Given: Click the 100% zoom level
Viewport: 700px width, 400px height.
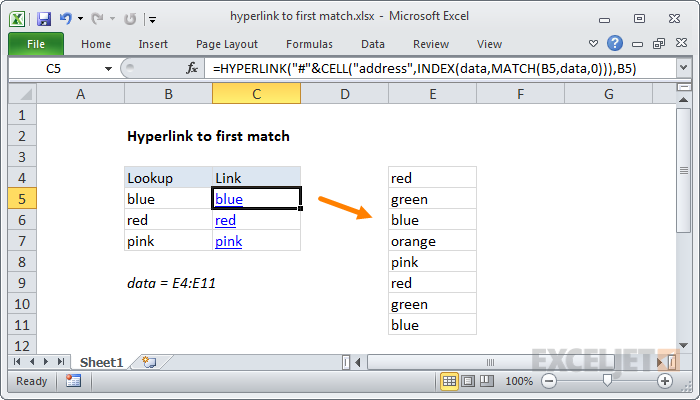Looking at the screenshot, I should (519, 381).
